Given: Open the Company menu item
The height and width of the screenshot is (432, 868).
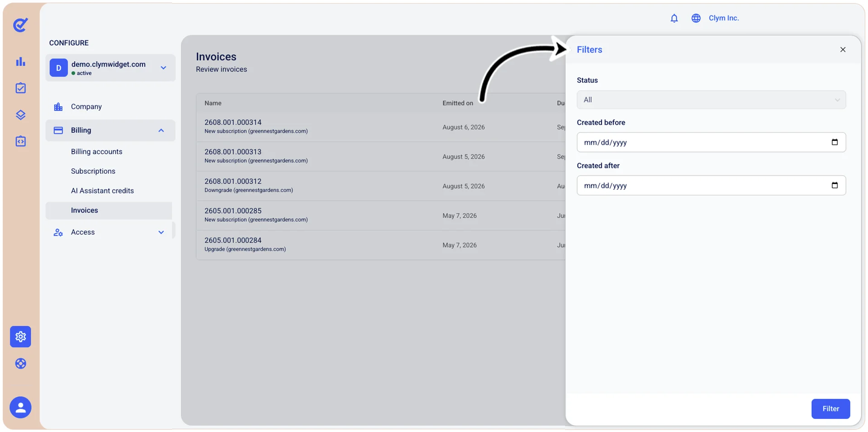Looking at the screenshot, I should coord(86,107).
